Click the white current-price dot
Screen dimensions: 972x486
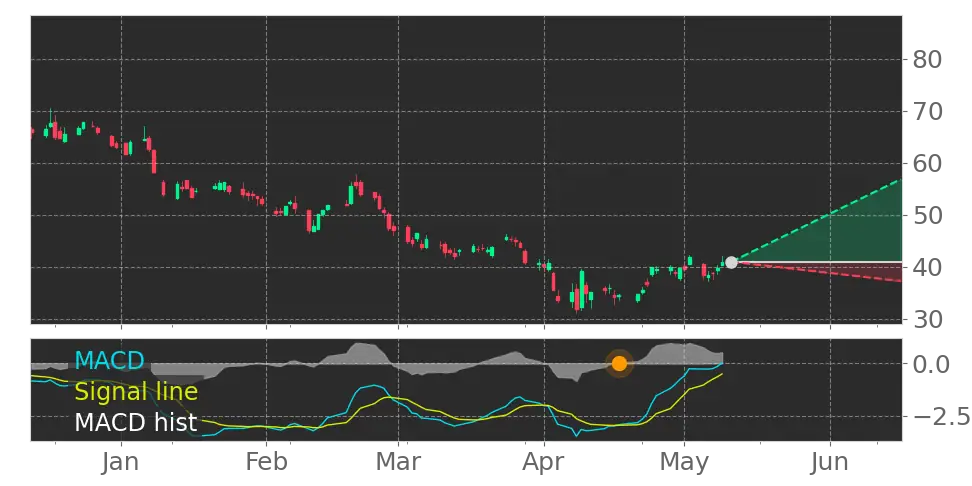[x=731, y=262]
